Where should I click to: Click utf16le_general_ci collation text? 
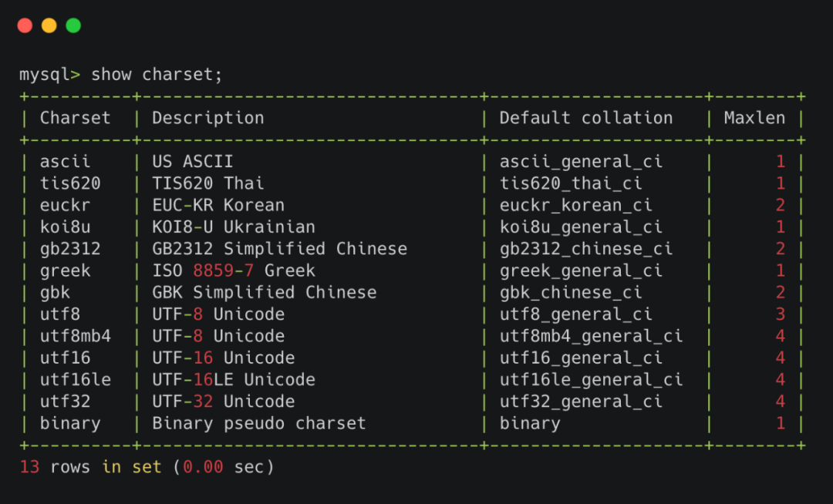pos(591,380)
